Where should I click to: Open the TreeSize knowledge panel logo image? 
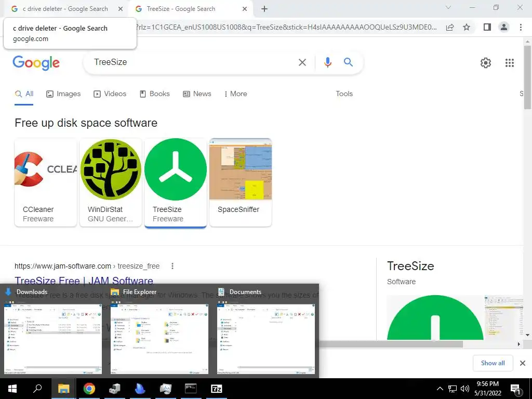tap(435, 317)
